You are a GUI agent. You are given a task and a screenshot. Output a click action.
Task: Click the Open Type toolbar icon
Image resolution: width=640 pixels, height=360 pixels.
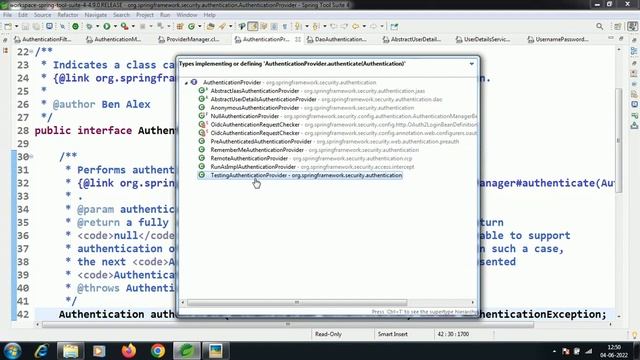click(x=211, y=27)
